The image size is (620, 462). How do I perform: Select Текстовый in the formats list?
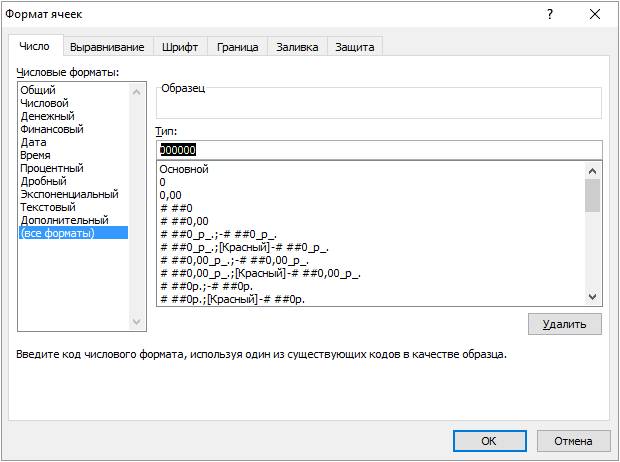pyautogui.click(x=47, y=207)
